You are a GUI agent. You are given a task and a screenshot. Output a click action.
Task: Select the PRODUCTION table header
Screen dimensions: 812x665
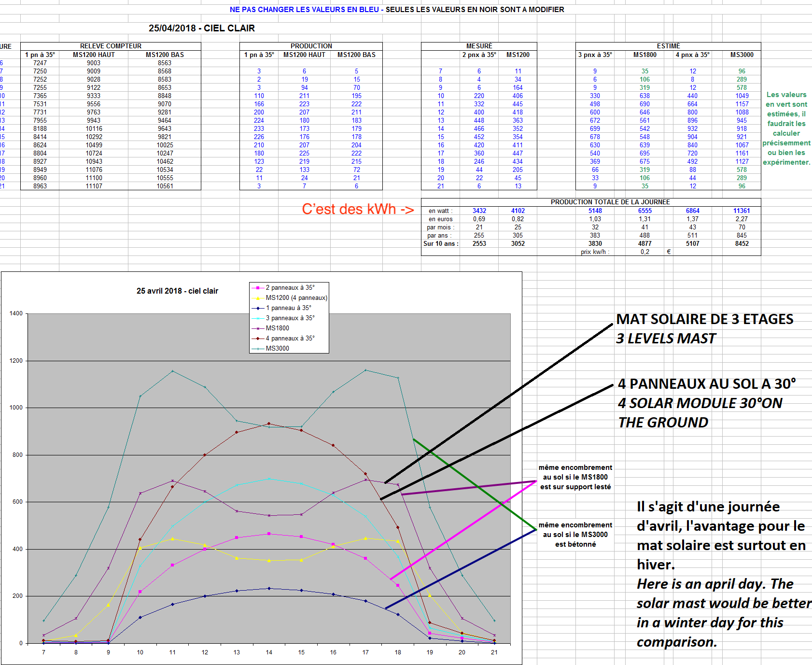(311, 46)
